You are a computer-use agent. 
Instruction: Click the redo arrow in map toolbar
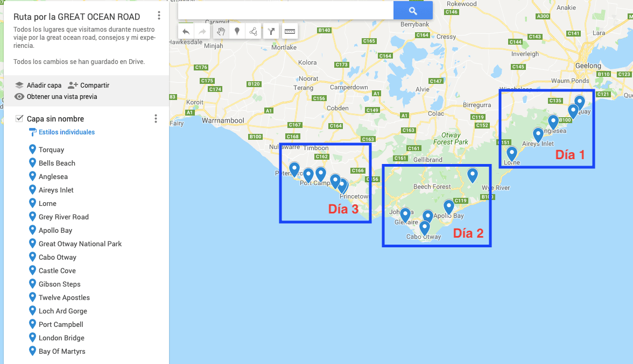click(202, 31)
